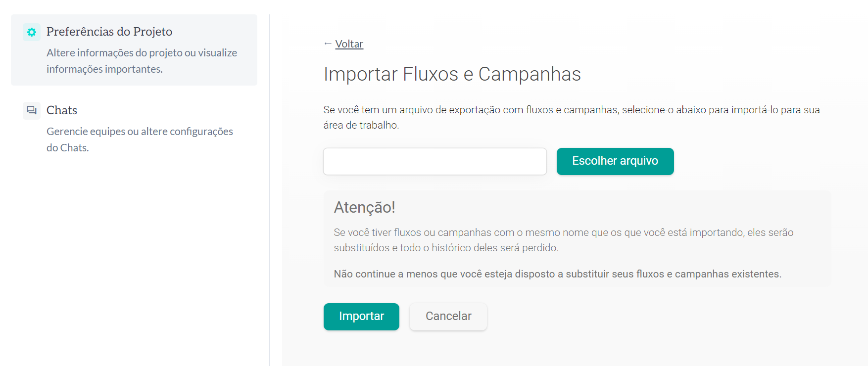
Task: Click the "do Chats." second description line
Action: [68, 148]
